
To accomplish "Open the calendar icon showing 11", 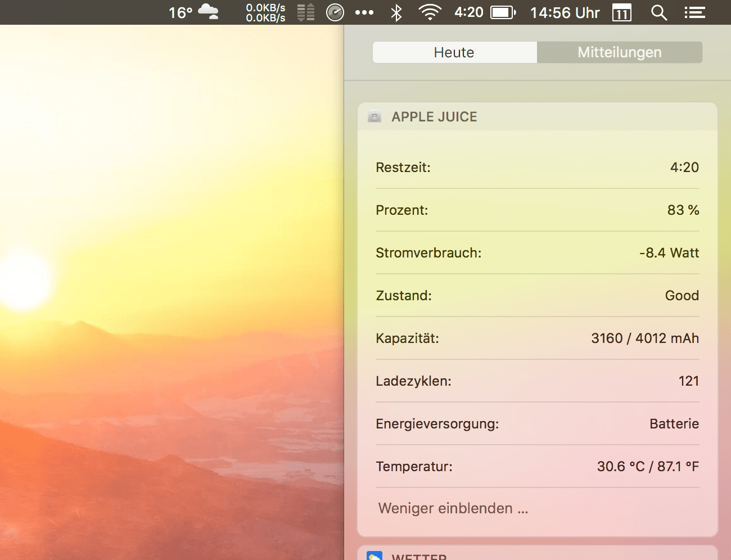I will 621,12.
